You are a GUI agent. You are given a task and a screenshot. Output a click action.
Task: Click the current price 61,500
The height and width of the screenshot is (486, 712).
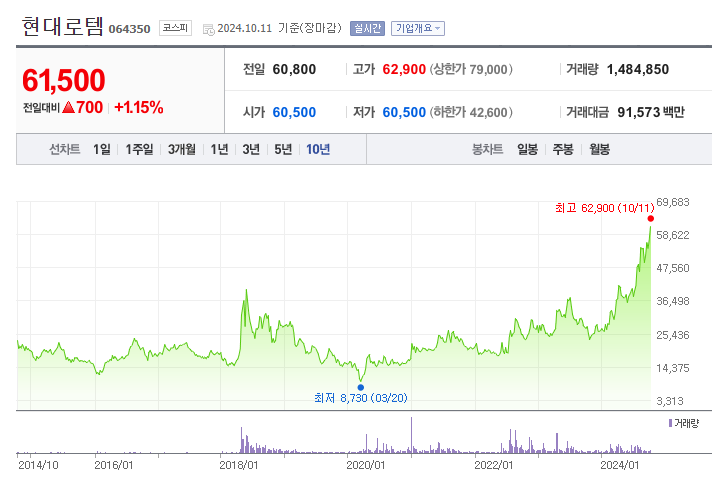pos(64,80)
